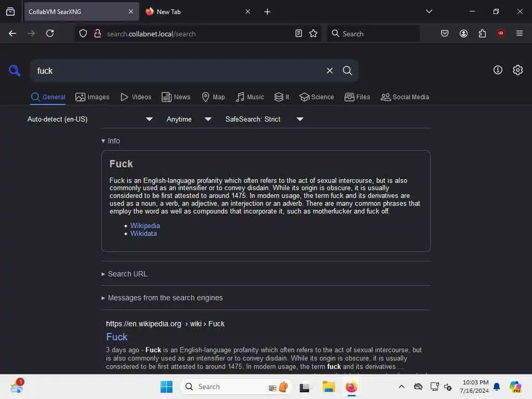Open Firefox View icon
The image size is (532, 399).
(x=10, y=12)
